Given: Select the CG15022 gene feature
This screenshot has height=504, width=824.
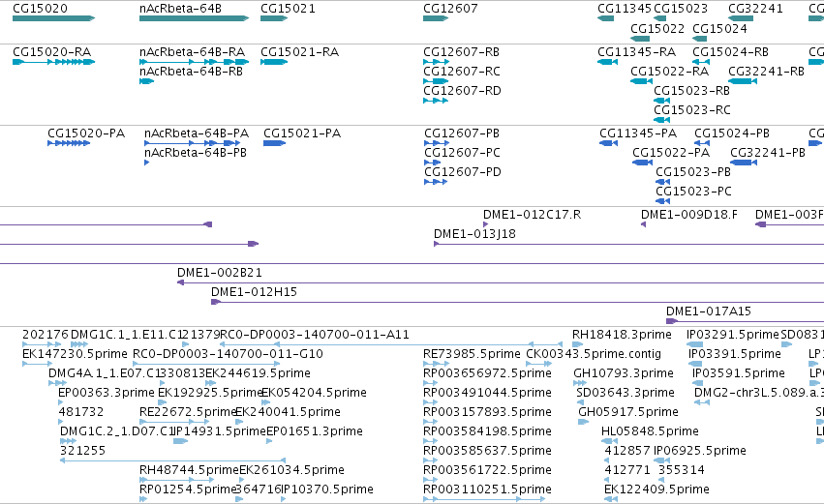Looking at the screenshot, I should pyautogui.click(x=640, y=39).
